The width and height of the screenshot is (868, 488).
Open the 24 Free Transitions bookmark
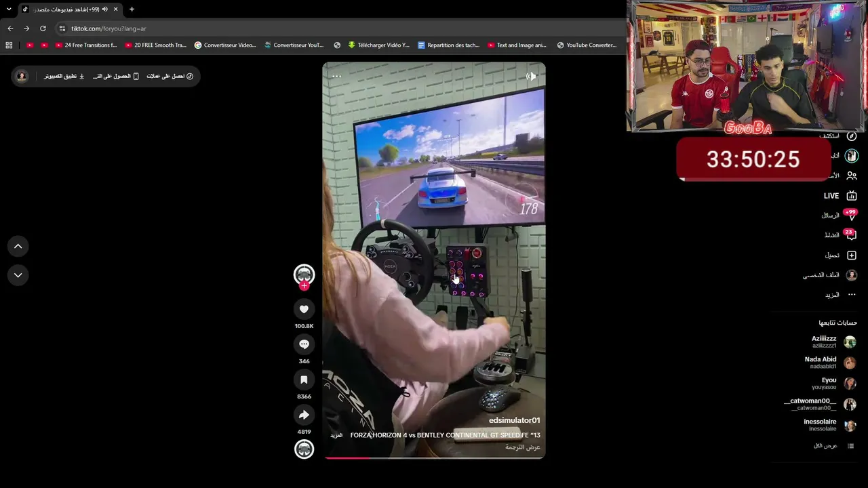pyautogui.click(x=86, y=45)
